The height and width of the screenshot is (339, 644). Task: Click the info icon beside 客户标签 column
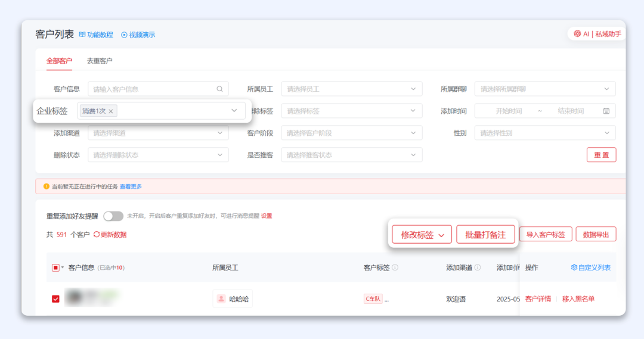pyautogui.click(x=395, y=268)
